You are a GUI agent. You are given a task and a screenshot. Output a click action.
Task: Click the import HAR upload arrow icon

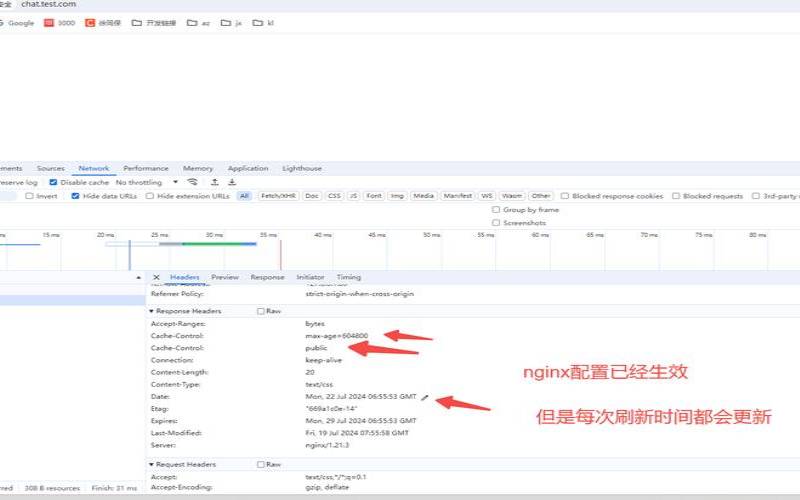coord(214,183)
